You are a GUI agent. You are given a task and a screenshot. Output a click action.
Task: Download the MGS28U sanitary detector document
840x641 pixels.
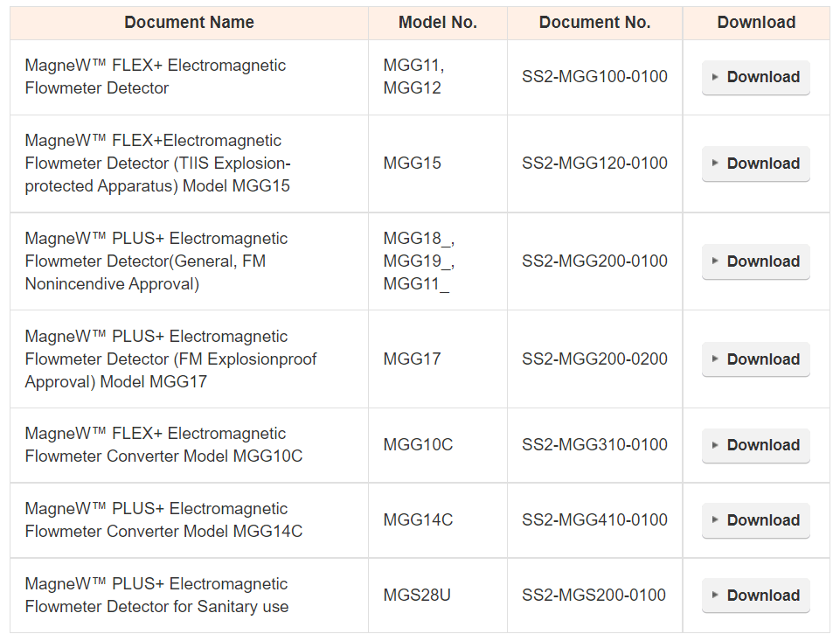click(x=756, y=596)
